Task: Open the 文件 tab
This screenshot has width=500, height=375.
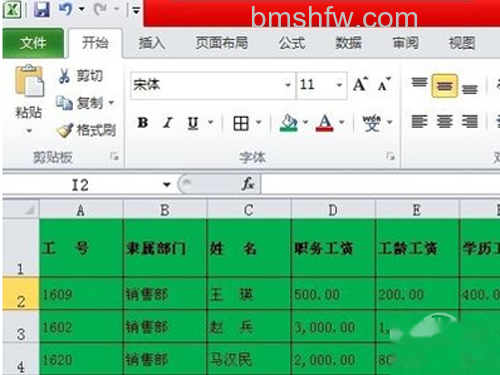Action: (x=33, y=43)
